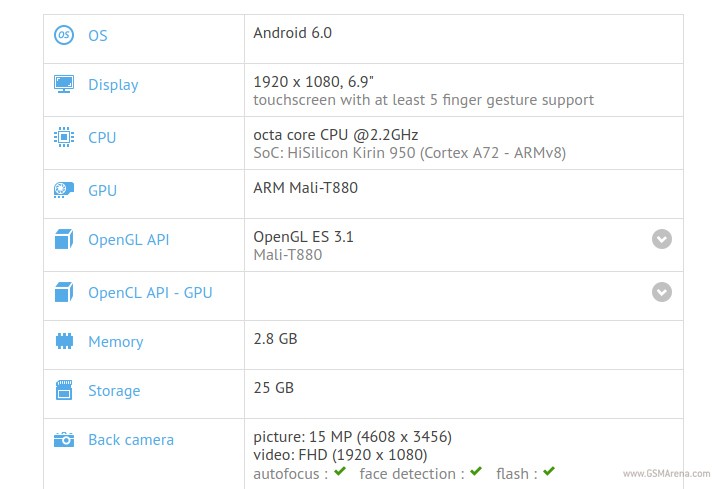The width and height of the screenshot is (728, 489).
Task: Click the OpenCL API cube icon
Action: tap(64, 292)
